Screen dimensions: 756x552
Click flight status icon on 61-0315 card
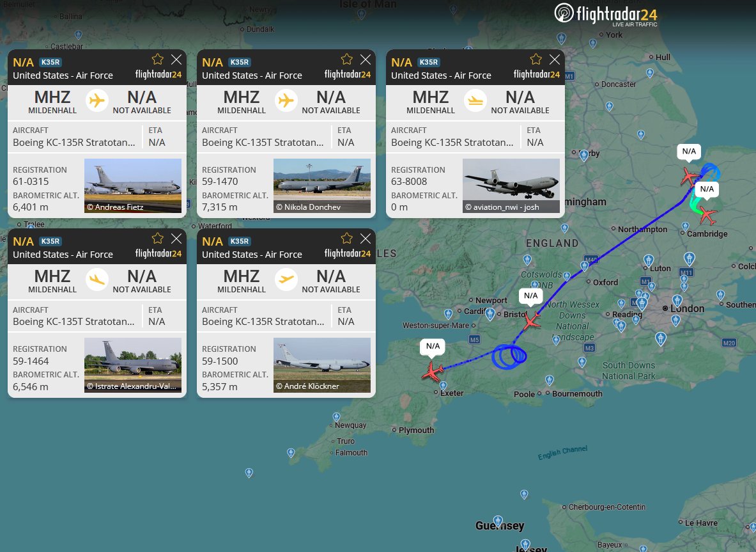[97, 101]
